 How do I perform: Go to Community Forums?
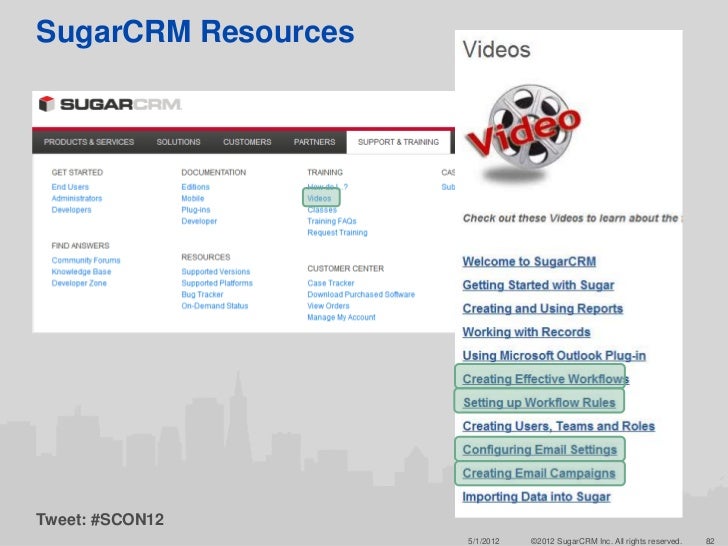click(86, 260)
